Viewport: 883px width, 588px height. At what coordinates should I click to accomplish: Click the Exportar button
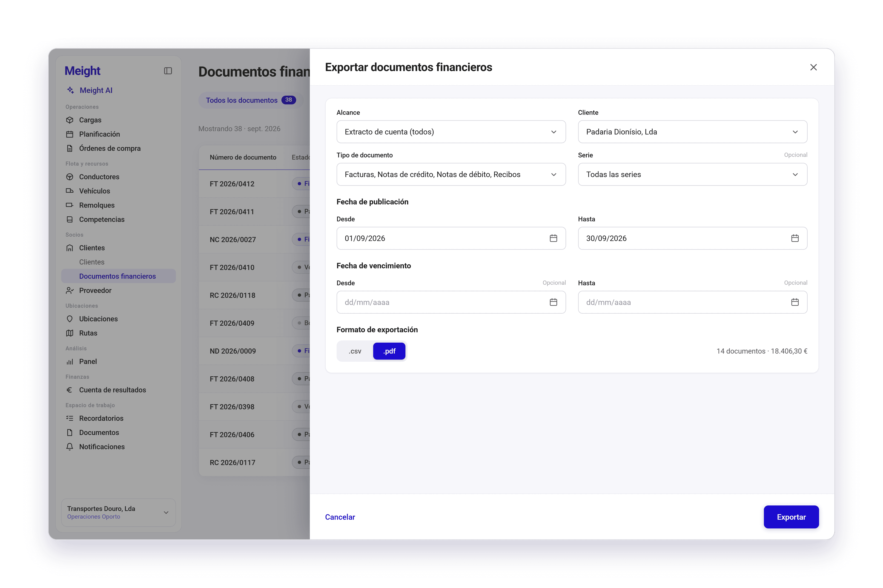(x=791, y=517)
